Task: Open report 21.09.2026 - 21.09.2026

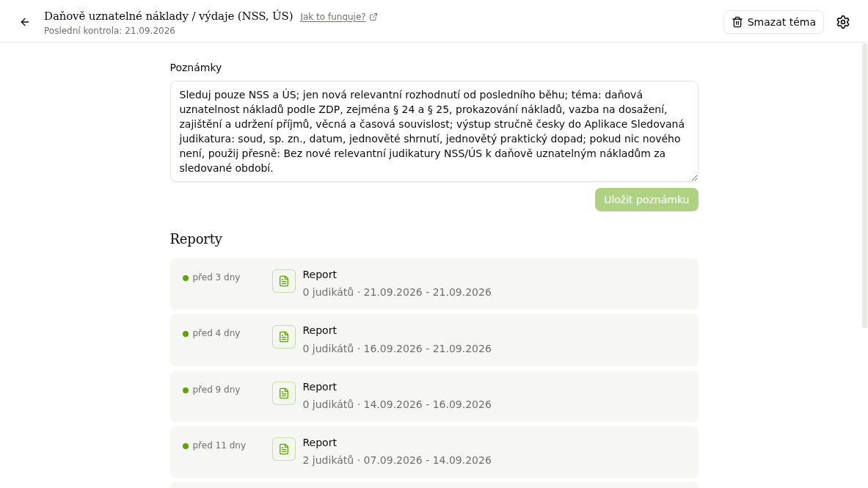Action: (x=434, y=283)
